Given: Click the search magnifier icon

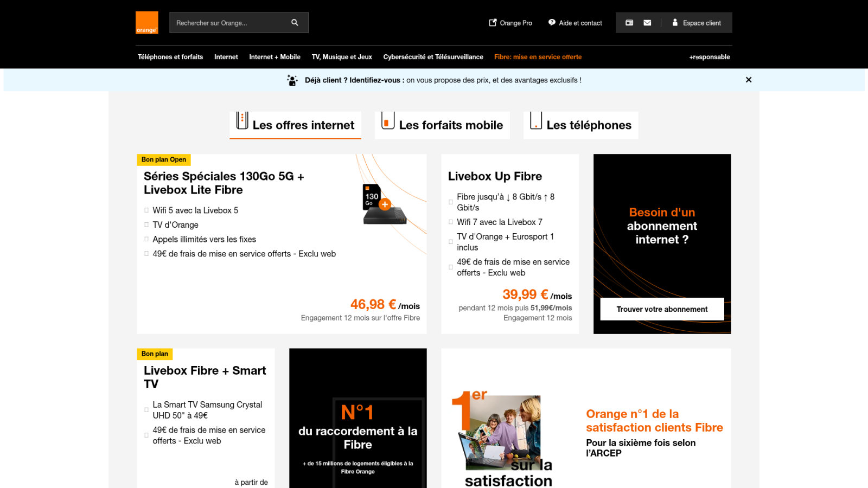Looking at the screenshot, I should coord(295,23).
